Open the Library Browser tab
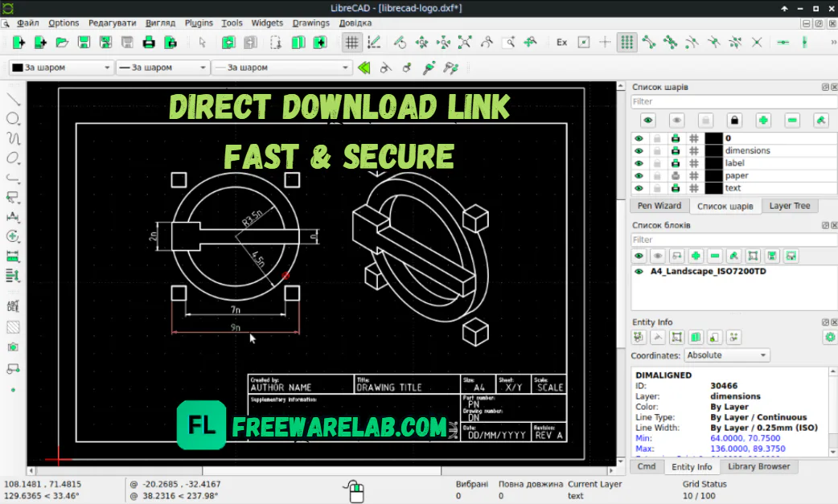Image resolution: width=838 pixels, height=504 pixels. [x=758, y=466]
